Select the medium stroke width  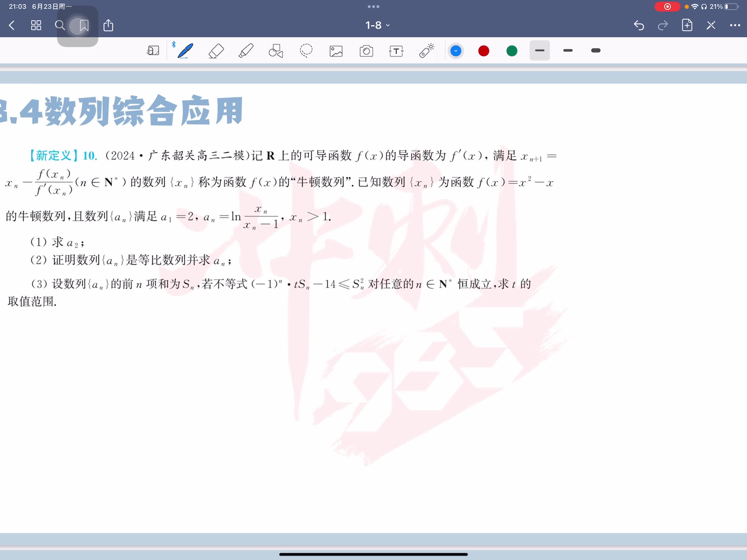point(568,51)
